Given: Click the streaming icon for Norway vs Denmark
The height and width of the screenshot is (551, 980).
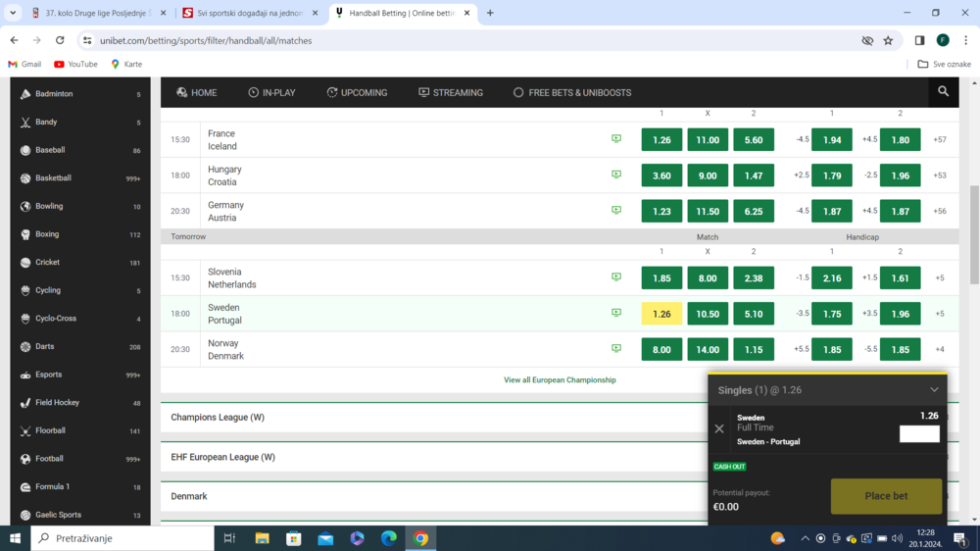Looking at the screenshot, I should pyautogui.click(x=616, y=349).
